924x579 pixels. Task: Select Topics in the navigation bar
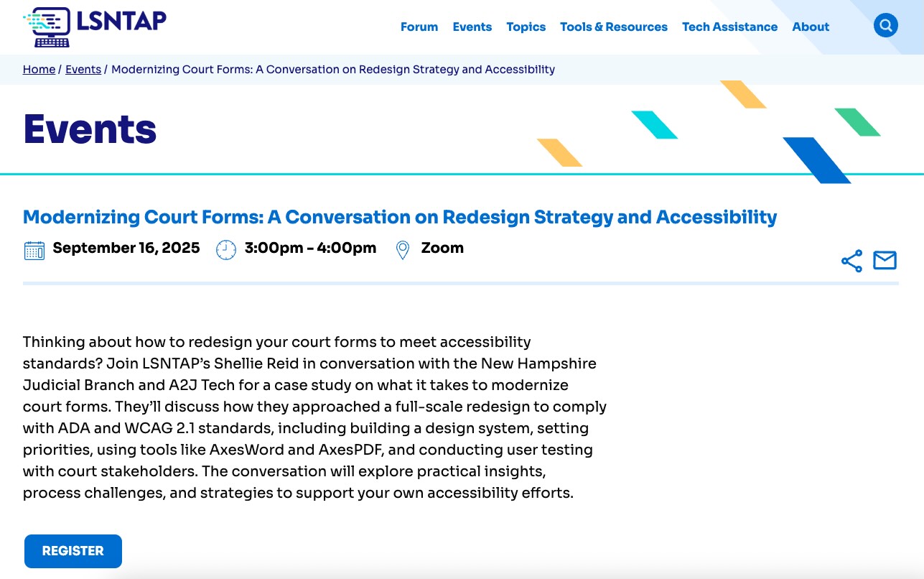[x=526, y=27]
